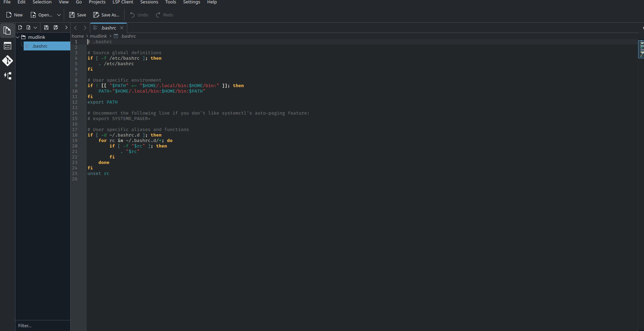The width and height of the screenshot is (644, 331).
Task: Click home in the breadcrumb path
Action: [77, 36]
